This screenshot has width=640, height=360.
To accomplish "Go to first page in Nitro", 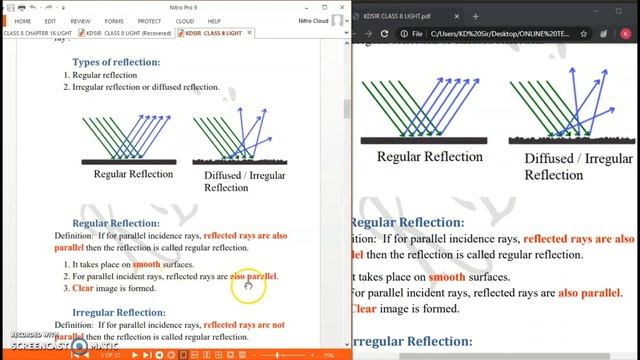I will point(74,356).
